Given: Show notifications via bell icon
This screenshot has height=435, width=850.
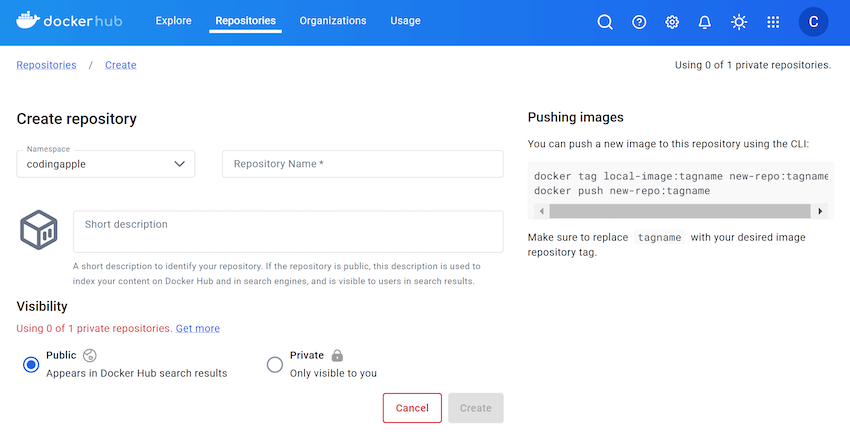Looking at the screenshot, I should coord(705,22).
